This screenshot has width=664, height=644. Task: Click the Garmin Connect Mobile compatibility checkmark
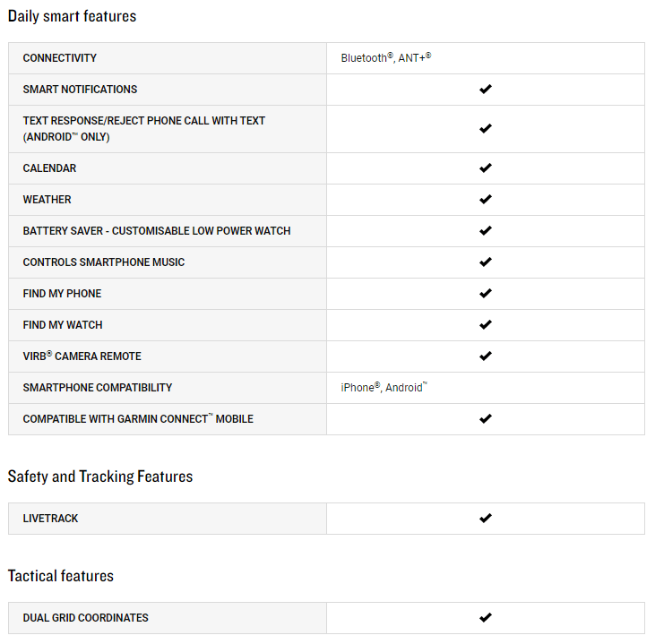[486, 419]
